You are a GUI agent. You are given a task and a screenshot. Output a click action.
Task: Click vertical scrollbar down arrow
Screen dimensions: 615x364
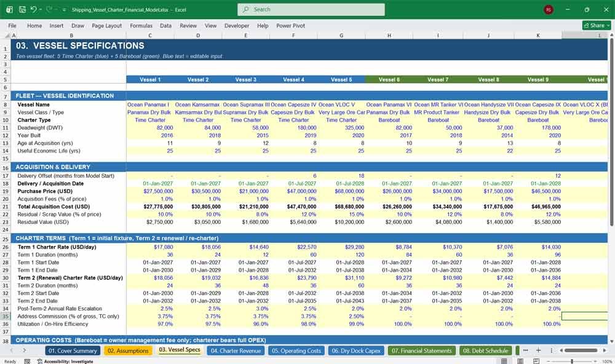tap(611, 342)
